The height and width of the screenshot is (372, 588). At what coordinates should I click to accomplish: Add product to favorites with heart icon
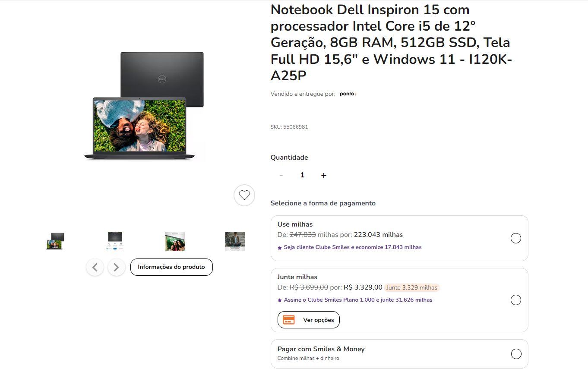(x=244, y=195)
